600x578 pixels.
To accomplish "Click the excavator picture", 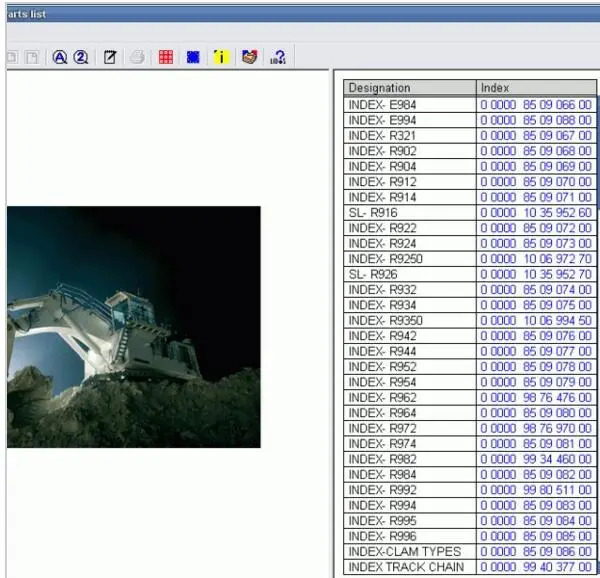I will point(134,327).
